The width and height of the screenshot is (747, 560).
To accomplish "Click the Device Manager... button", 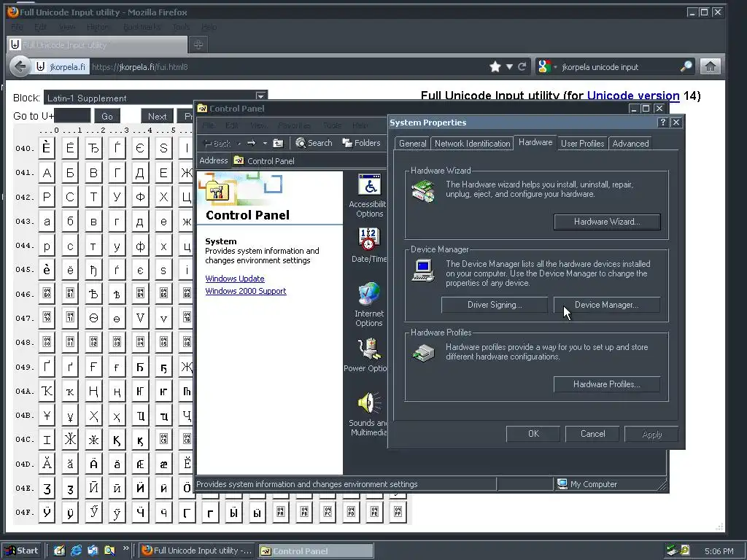I will 607,305.
